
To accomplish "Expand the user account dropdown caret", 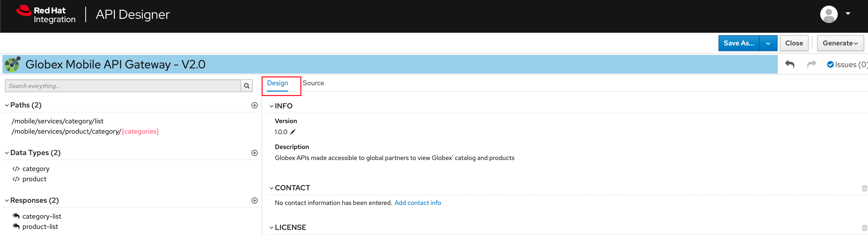I will point(848,13).
